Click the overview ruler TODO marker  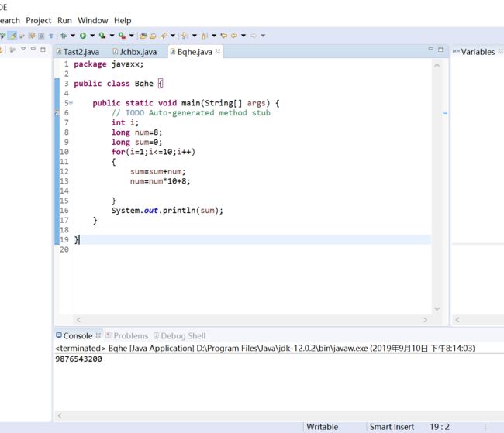(x=445, y=113)
